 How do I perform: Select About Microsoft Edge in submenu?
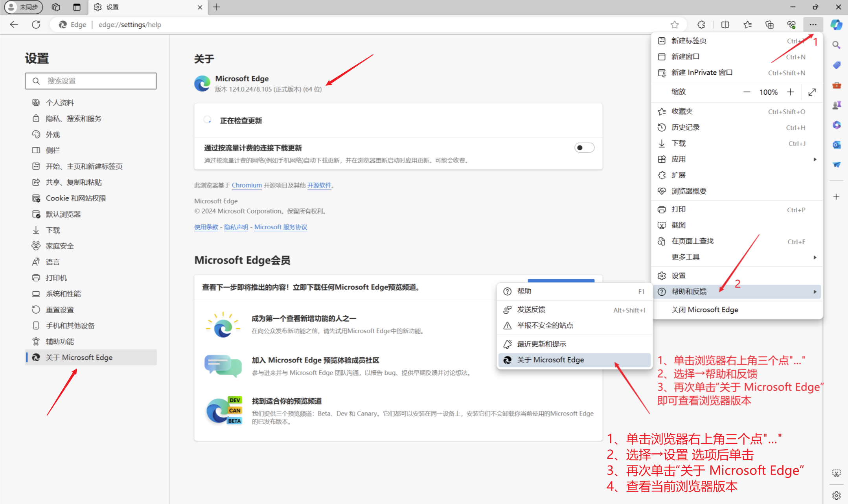point(574,360)
